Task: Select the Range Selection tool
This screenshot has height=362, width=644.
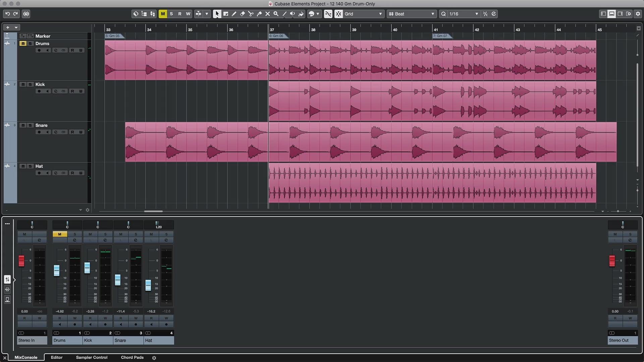Action: (x=226, y=14)
